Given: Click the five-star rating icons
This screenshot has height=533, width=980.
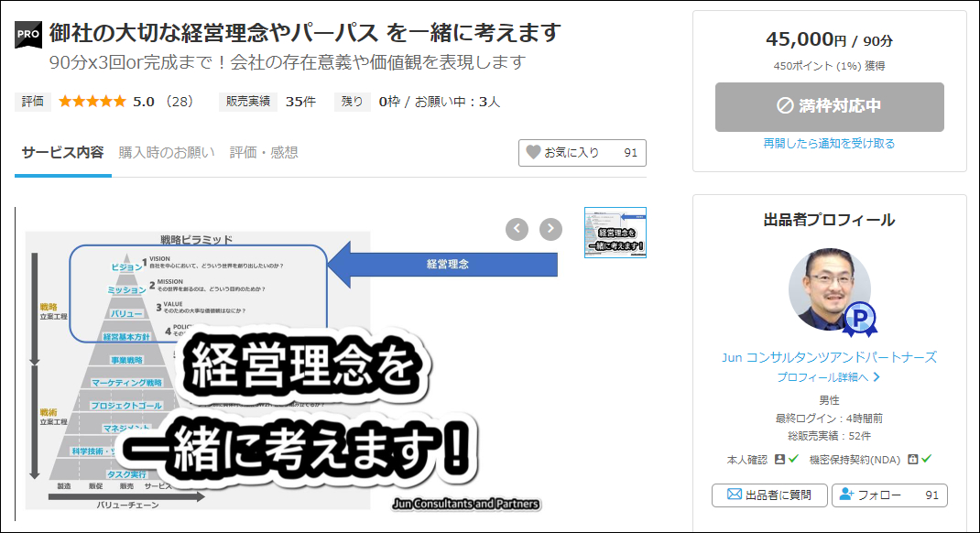Looking at the screenshot, I should [92, 102].
